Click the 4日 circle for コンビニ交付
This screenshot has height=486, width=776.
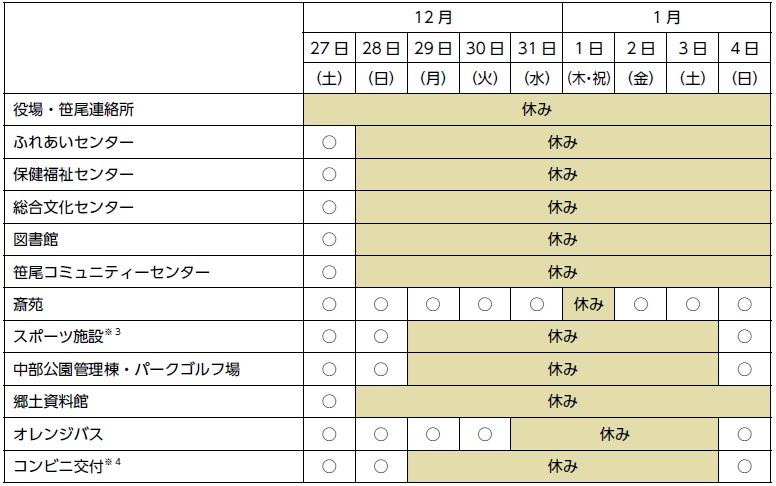tap(744, 466)
